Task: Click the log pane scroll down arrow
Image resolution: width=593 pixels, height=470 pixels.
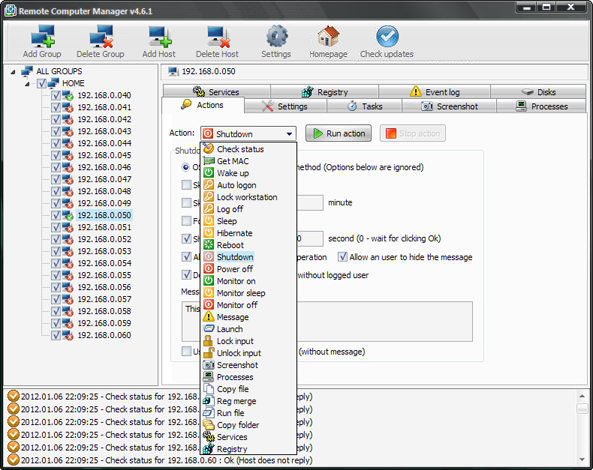Action: click(x=582, y=459)
